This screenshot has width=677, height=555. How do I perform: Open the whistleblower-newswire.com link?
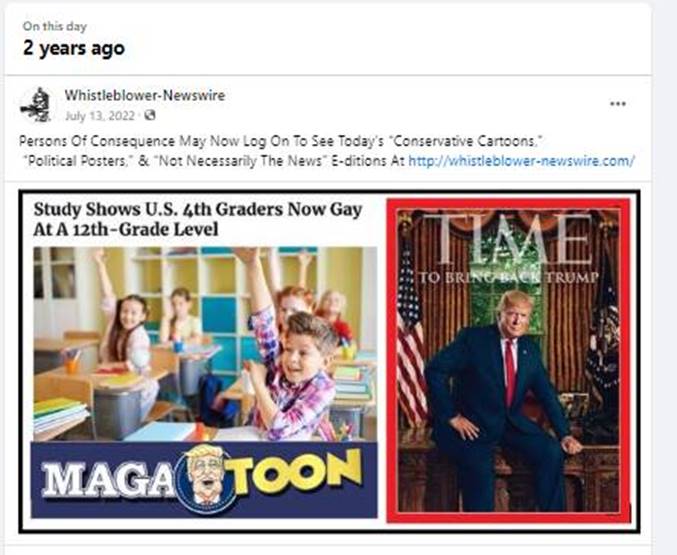(x=522, y=161)
